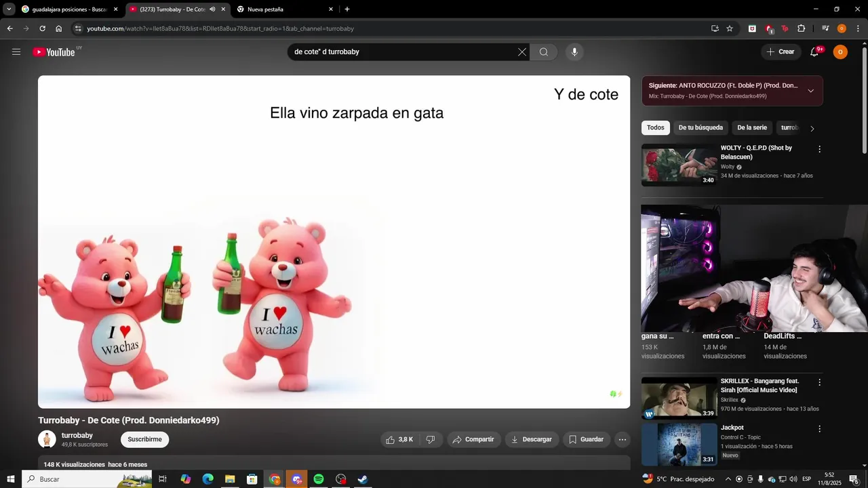The width and height of the screenshot is (868, 488).
Task: Open the weather widget 5°C Prac. despejado
Action: (678, 479)
